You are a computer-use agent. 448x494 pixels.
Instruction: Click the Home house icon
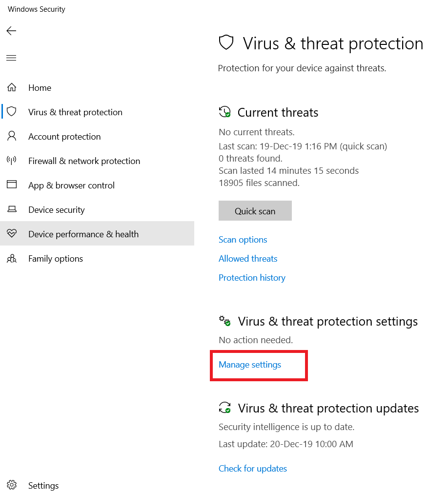[x=12, y=87]
